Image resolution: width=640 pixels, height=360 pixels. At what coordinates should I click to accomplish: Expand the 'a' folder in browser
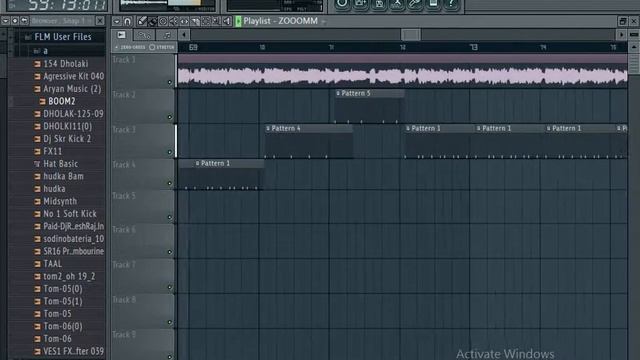pos(37,51)
